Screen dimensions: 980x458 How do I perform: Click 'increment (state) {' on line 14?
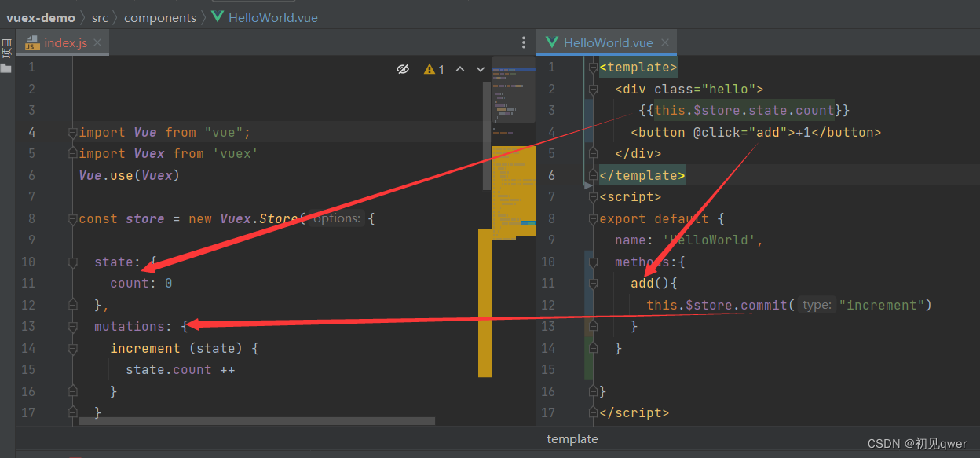[185, 348]
